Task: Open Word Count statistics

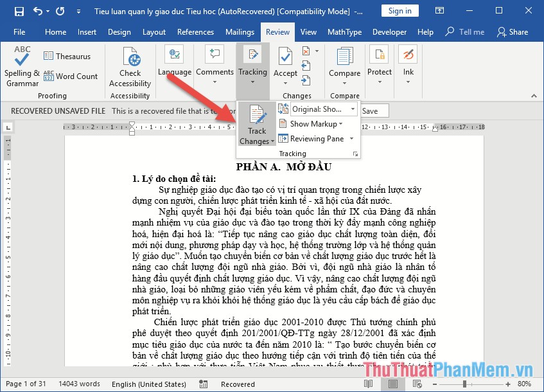Action: (71, 76)
